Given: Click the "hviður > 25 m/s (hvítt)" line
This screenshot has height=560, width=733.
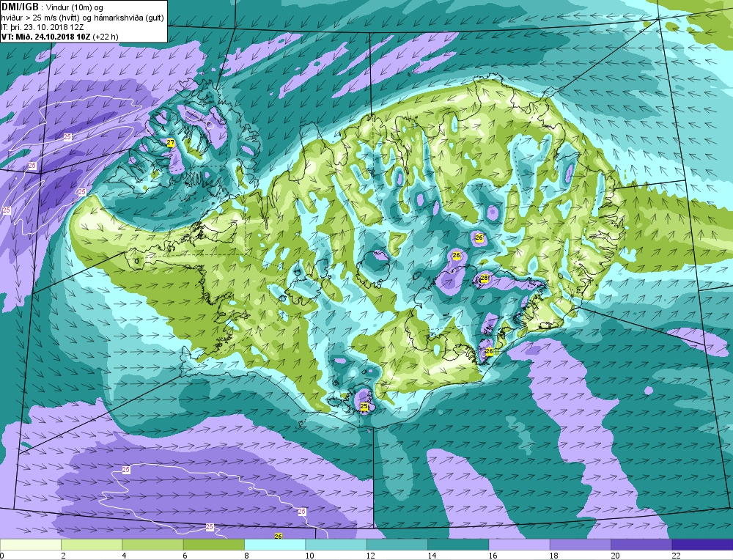Looking at the screenshot, I should point(40,18).
